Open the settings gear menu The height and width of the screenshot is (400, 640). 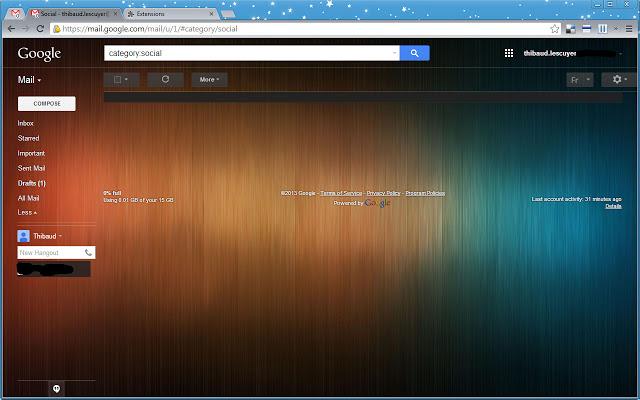[x=618, y=79]
